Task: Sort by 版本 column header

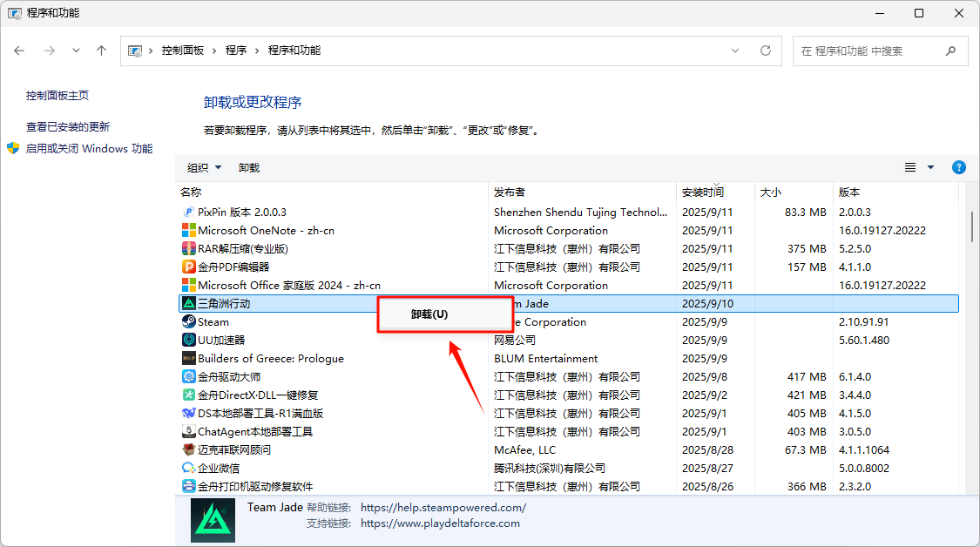Action: (x=896, y=192)
